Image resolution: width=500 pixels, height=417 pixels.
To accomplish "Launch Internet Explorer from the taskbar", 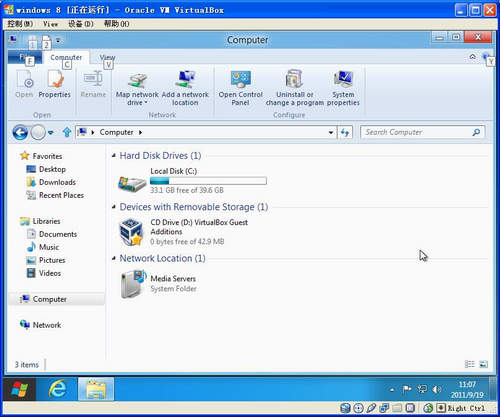I will [57, 389].
